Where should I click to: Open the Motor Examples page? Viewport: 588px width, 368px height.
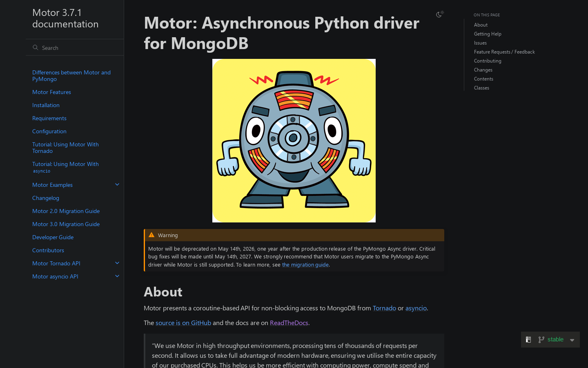click(52, 185)
